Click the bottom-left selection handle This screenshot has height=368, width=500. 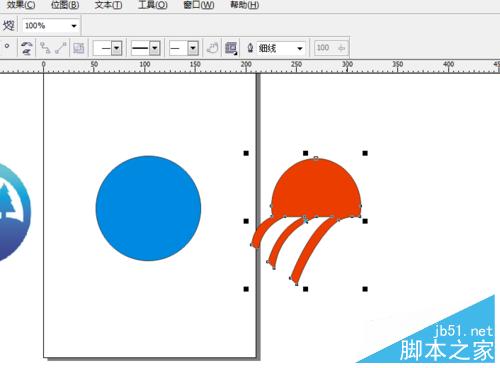[x=246, y=289]
